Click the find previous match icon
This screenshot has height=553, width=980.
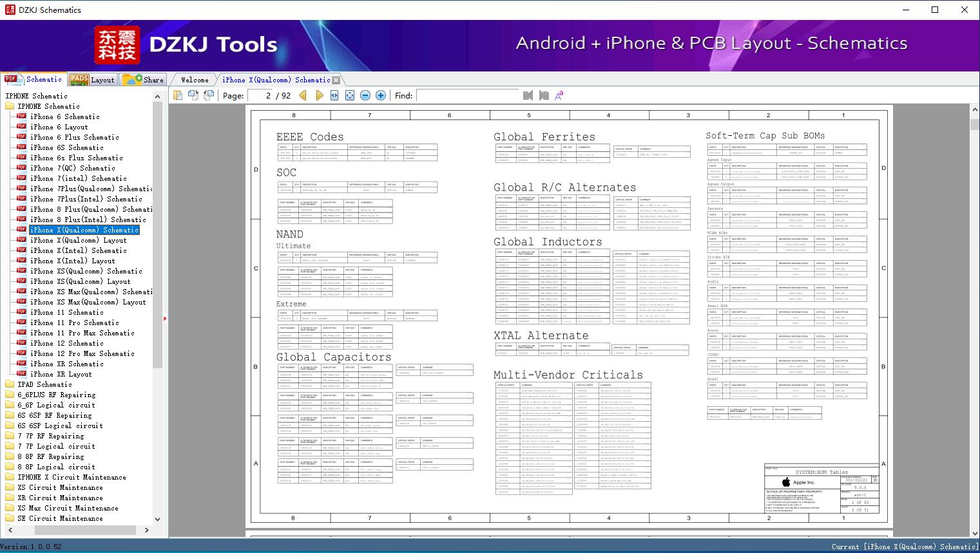[x=528, y=95]
